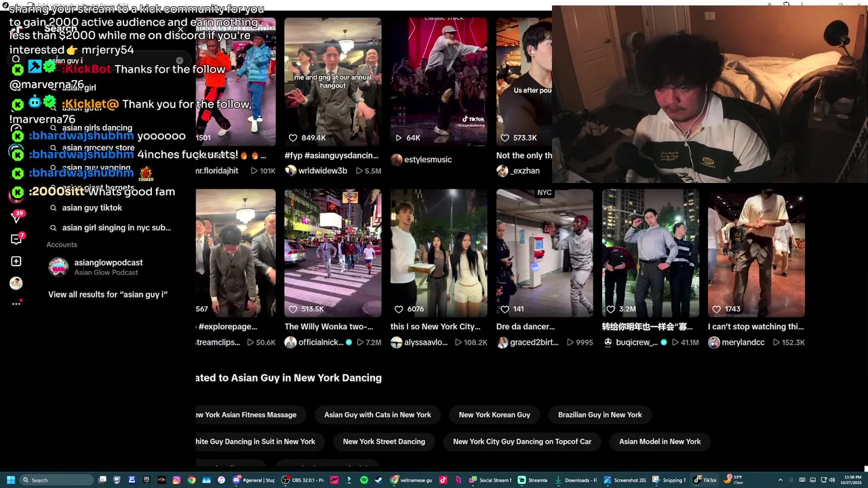Open Steam from the taskbar
Screen dimensions: 868x488
[378, 480]
